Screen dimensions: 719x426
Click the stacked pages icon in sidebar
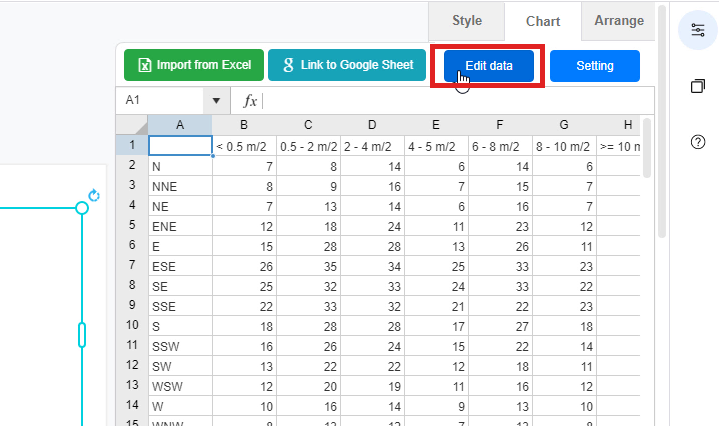click(x=697, y=86)
